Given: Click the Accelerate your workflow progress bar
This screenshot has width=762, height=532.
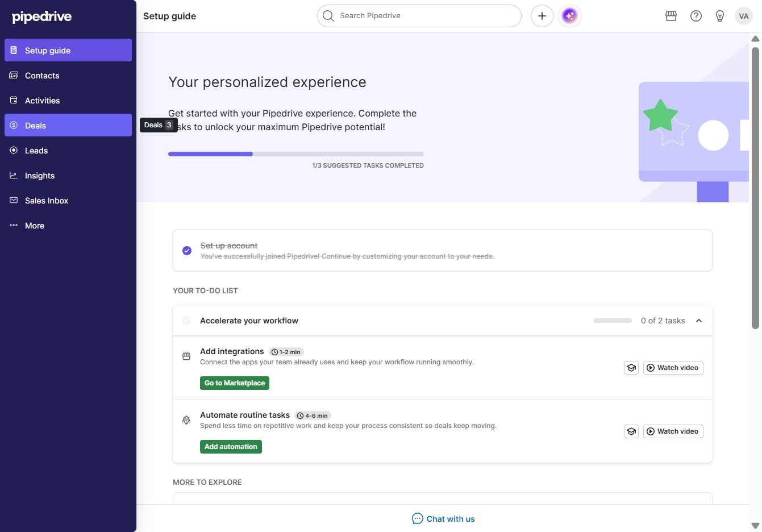Looking at the screenshot, I should point(613,321).
